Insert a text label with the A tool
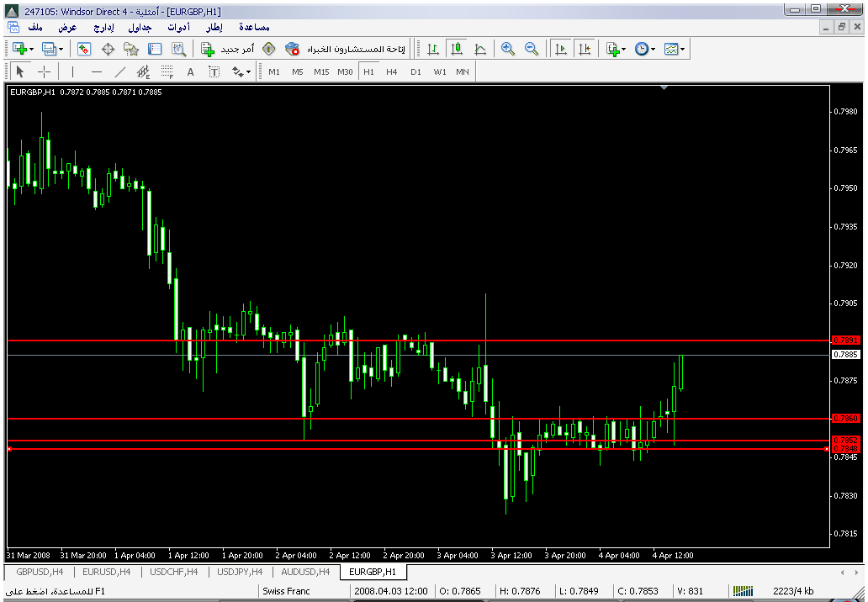 (x=190, y=72)
